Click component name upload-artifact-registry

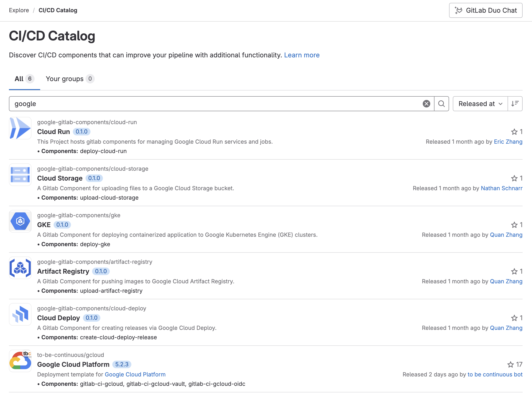tap(111, 291)
